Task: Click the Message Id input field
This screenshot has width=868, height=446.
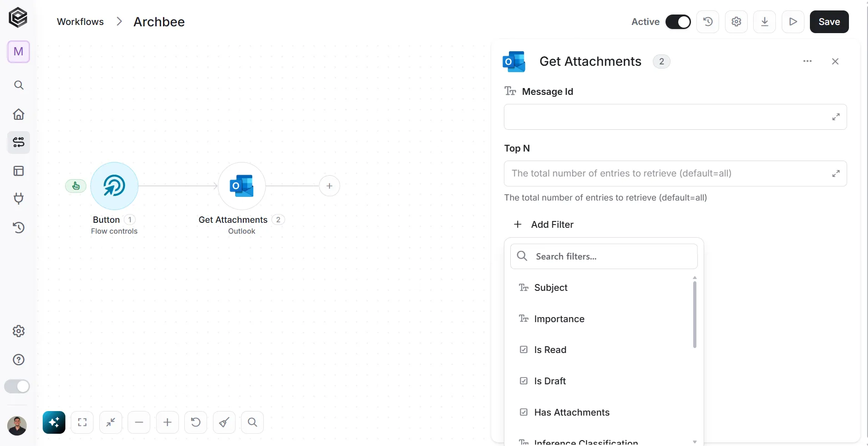Action: pos(676,117)
